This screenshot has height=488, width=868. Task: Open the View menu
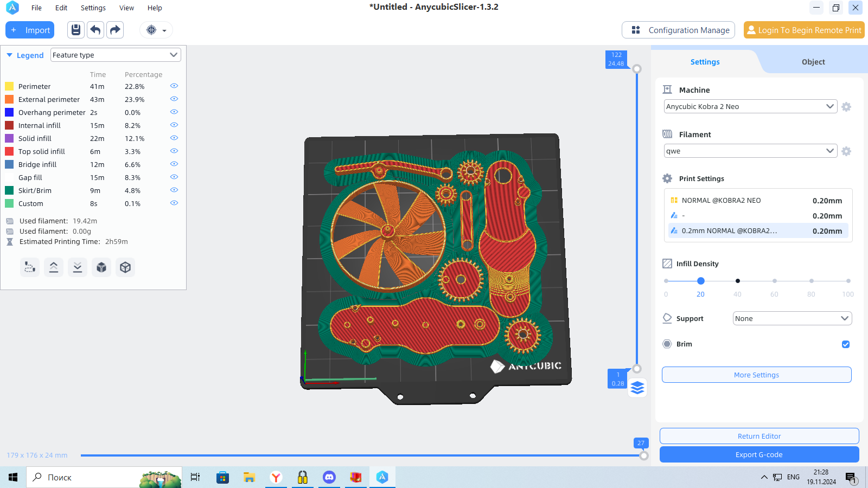click(126, 8)
